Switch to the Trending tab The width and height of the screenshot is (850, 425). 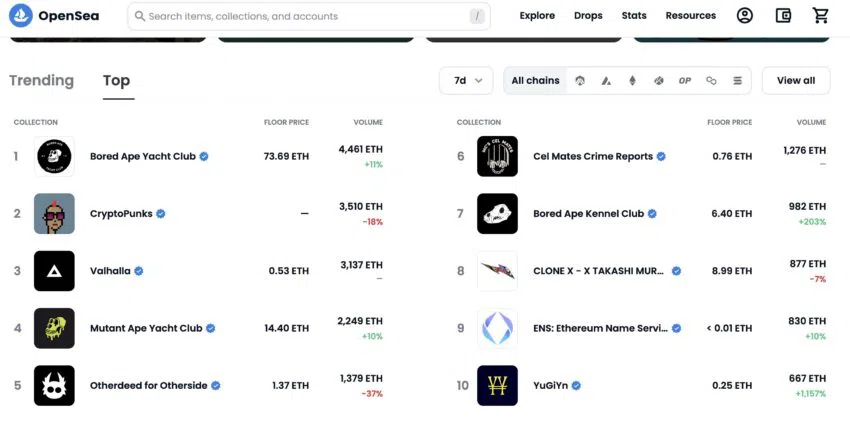[x=41, y=81]
